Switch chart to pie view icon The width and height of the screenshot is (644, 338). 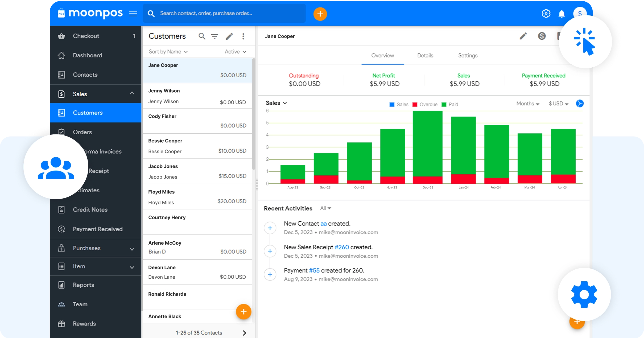[580, 104]
